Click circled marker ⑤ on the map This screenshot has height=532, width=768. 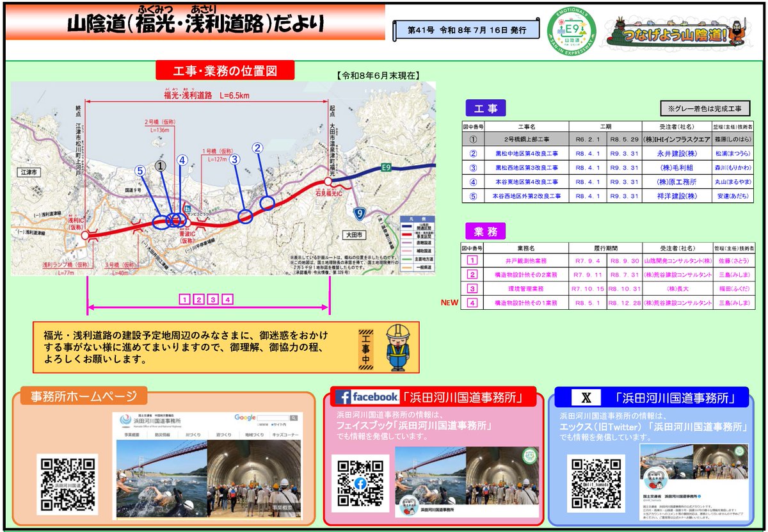click(x=141, y=170)
